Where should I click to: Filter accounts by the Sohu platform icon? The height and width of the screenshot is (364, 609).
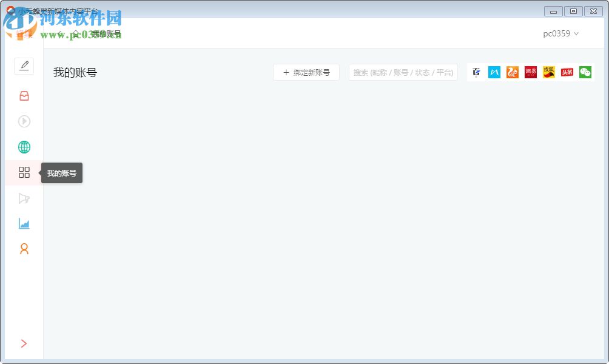547,72
